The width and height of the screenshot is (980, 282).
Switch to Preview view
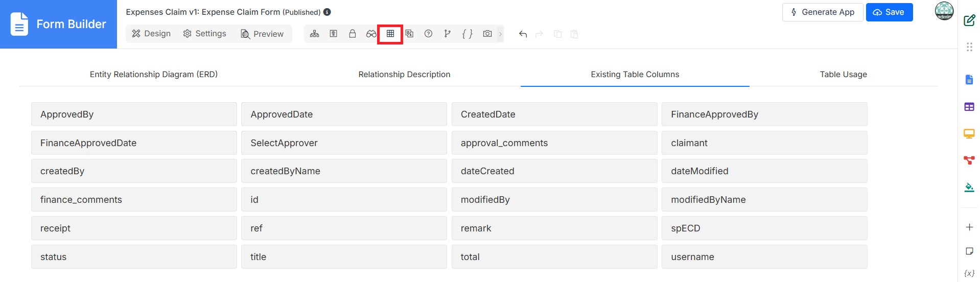click(262, 34)
